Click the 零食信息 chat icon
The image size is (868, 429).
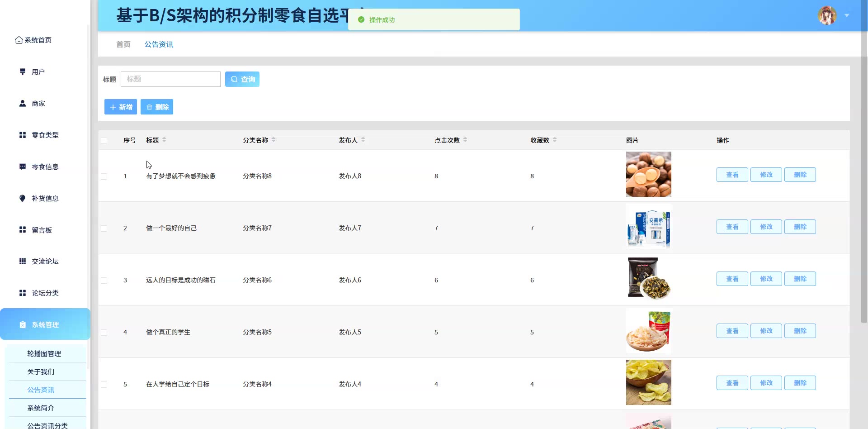(23, 167)
